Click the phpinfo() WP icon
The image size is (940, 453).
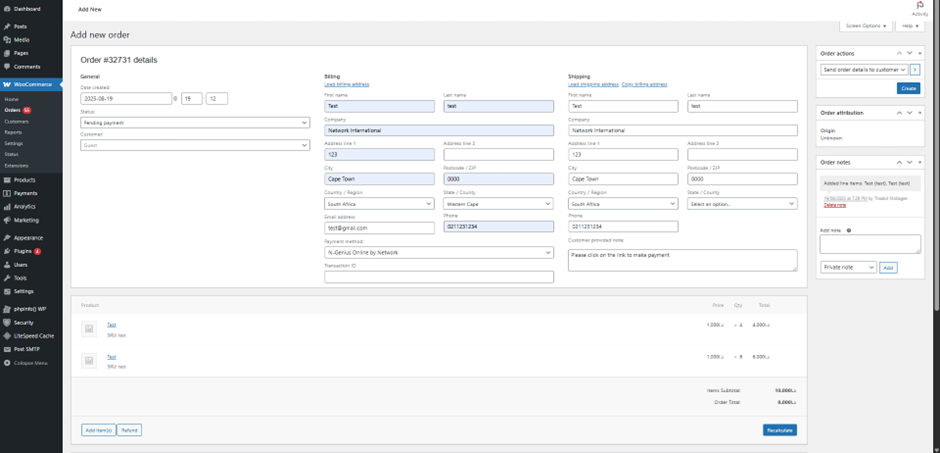[x=7, y=309]
